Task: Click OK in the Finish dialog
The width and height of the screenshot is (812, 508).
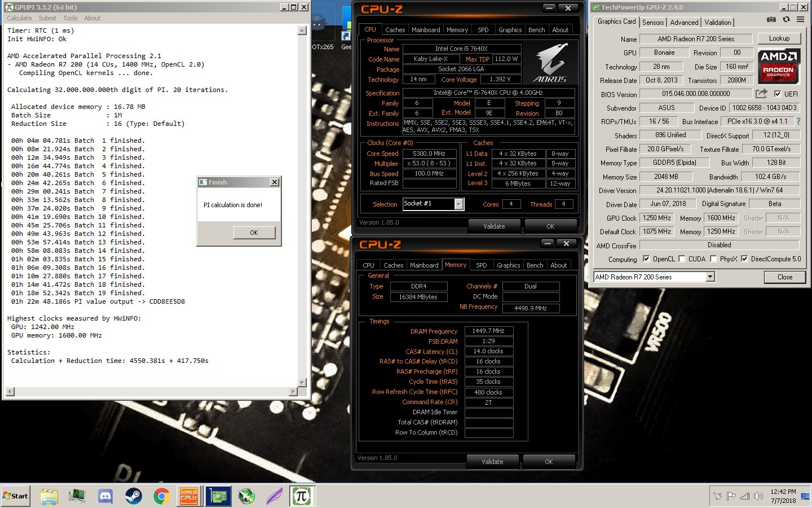Action: tap(254, 233)
